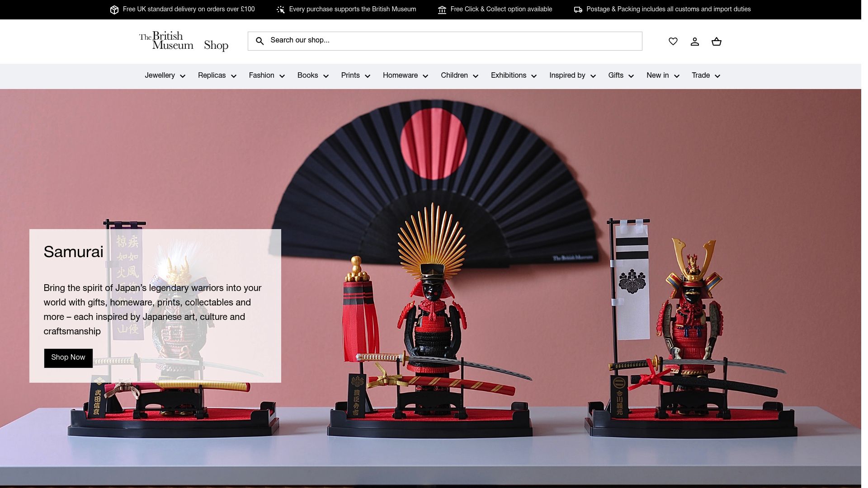Viewport: 868px width, 488px height.
Task: Open the Replicas category
Action: point(212,75)
